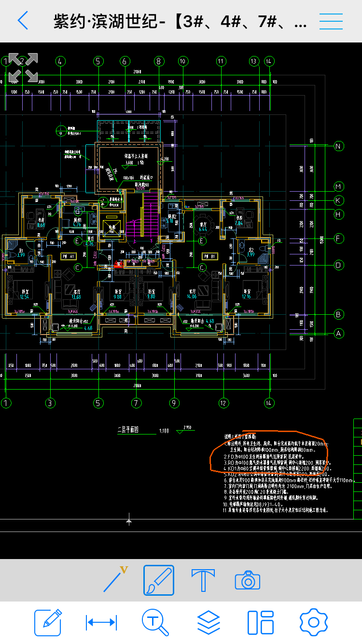Tap bottom axis bubble 7
The width and height of the screenshot is (362, 644).
(x=137, y=403)
